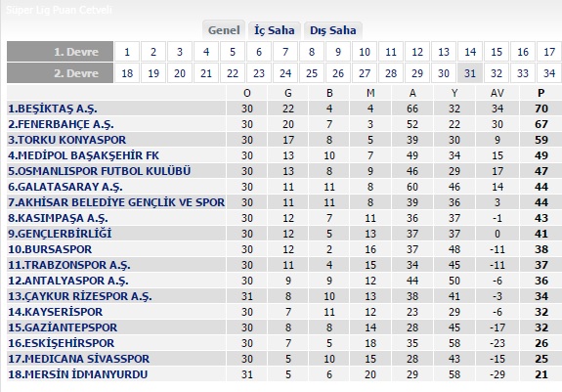Select week 10 standings
The image size is (562, 392).
[x=365, y=53]
